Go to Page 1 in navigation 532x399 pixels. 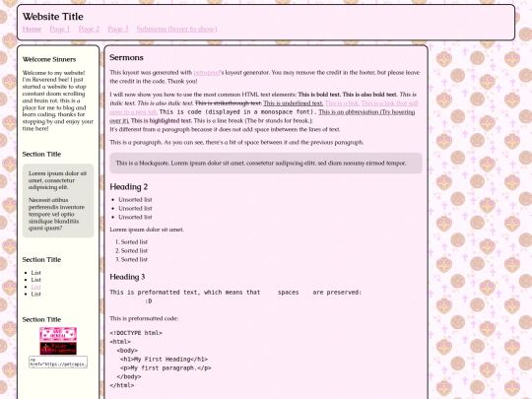point(60,30)
